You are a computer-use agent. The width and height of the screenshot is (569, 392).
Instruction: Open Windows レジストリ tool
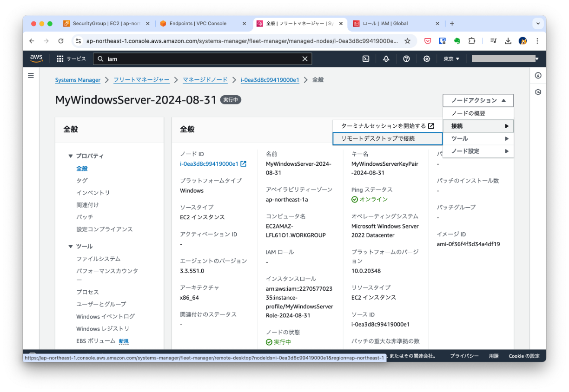tap(103, 328)
